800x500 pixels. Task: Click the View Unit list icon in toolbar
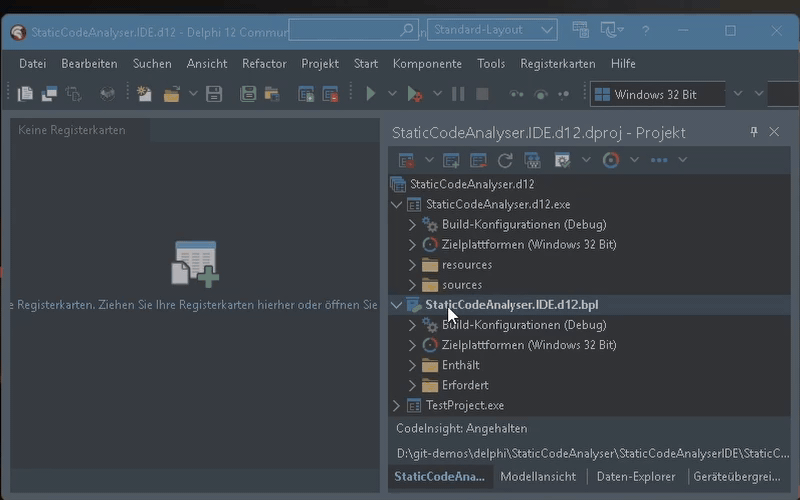(25, 94)
